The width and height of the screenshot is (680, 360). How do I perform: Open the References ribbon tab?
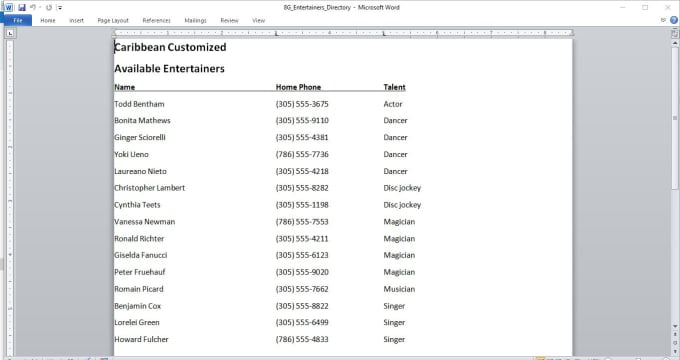pos(156,20)
